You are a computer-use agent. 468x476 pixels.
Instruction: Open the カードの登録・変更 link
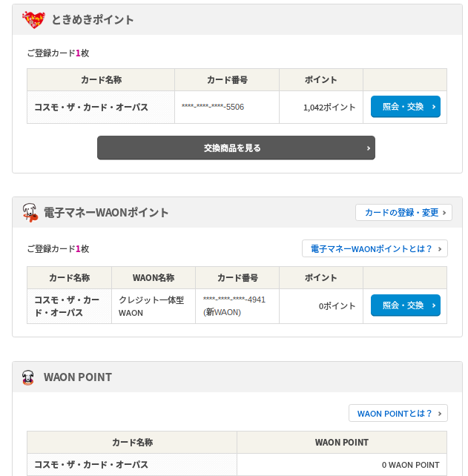coord(403,213)
